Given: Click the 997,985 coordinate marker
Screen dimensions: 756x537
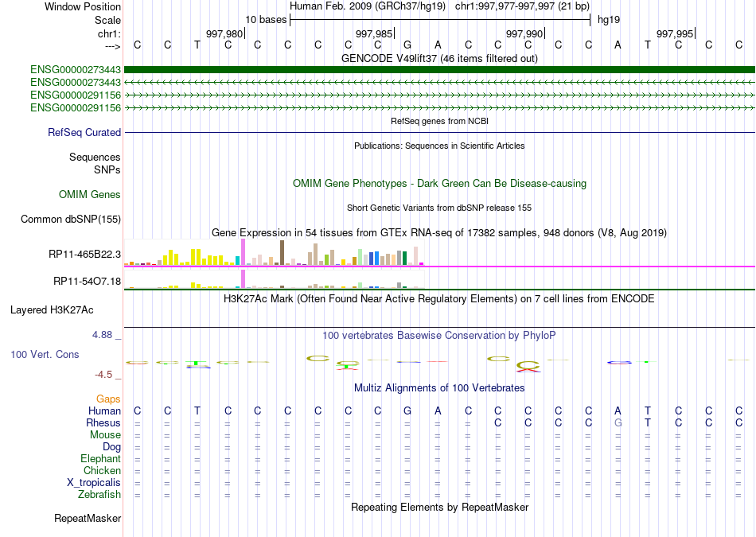Looking at the screenshot, I should click(374, 33).
